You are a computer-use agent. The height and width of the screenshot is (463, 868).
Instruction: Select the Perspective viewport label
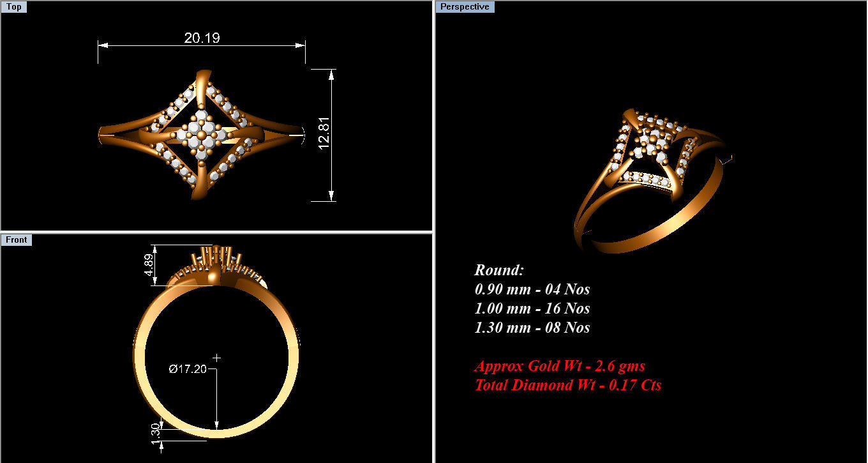pos(466,7)
